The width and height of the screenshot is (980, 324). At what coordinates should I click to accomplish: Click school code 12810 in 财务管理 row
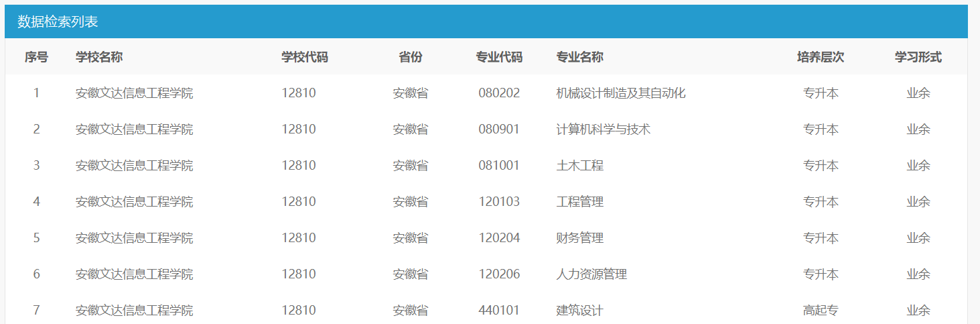[x=299, y=238]
